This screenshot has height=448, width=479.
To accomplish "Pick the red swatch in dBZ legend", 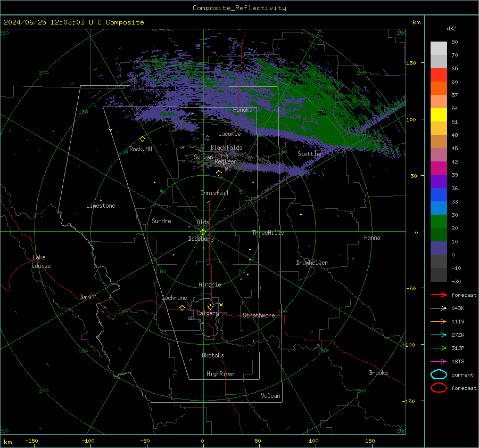I will (439, 75).
